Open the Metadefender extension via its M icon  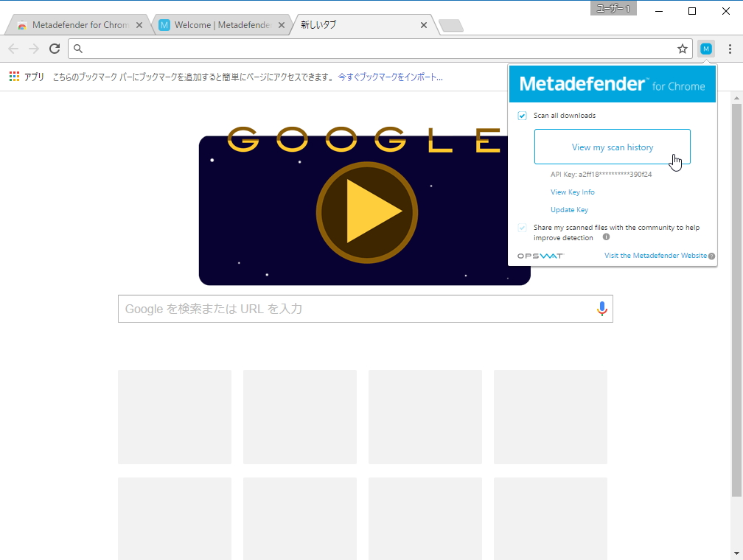pos(705,49)
